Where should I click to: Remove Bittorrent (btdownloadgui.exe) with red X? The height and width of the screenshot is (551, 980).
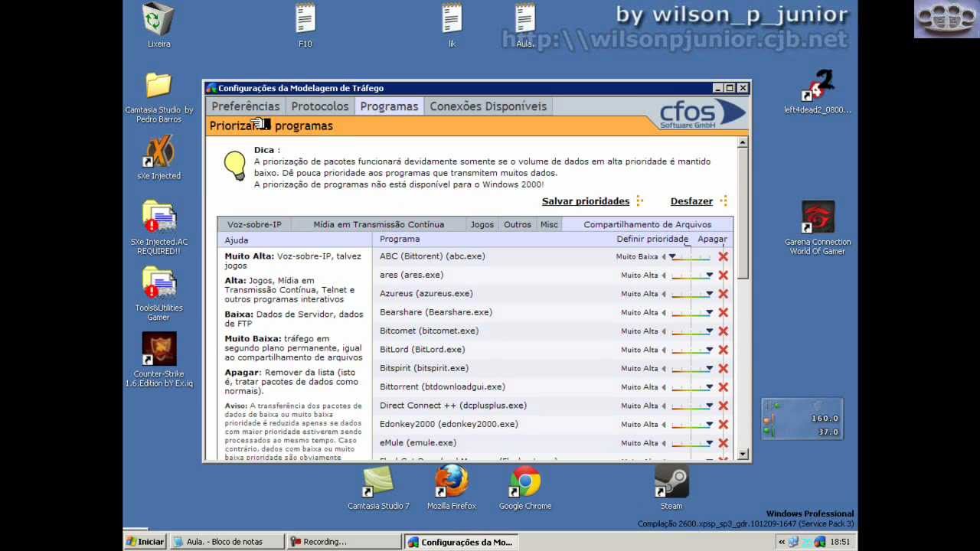[x=723, y=387]
